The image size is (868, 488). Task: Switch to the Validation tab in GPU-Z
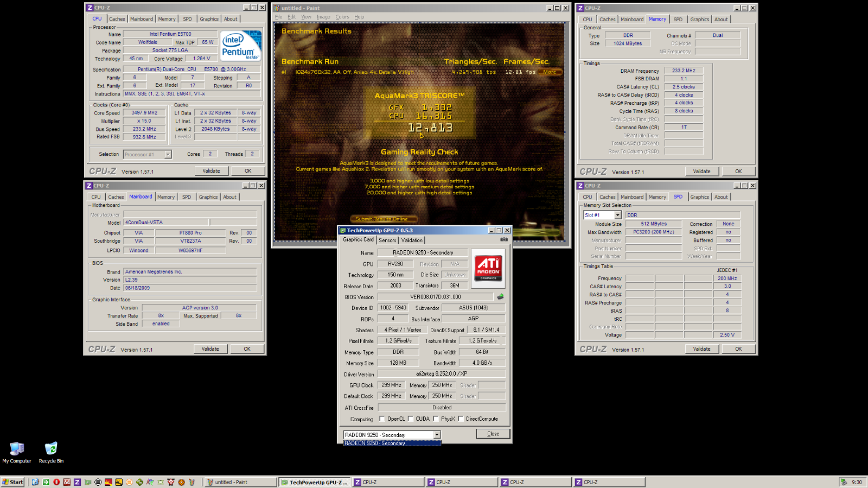(412, 240)
